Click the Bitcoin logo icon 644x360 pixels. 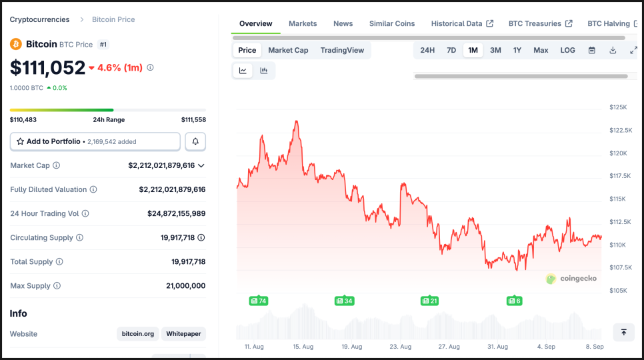pyautogui.click(x=16, y=44)
